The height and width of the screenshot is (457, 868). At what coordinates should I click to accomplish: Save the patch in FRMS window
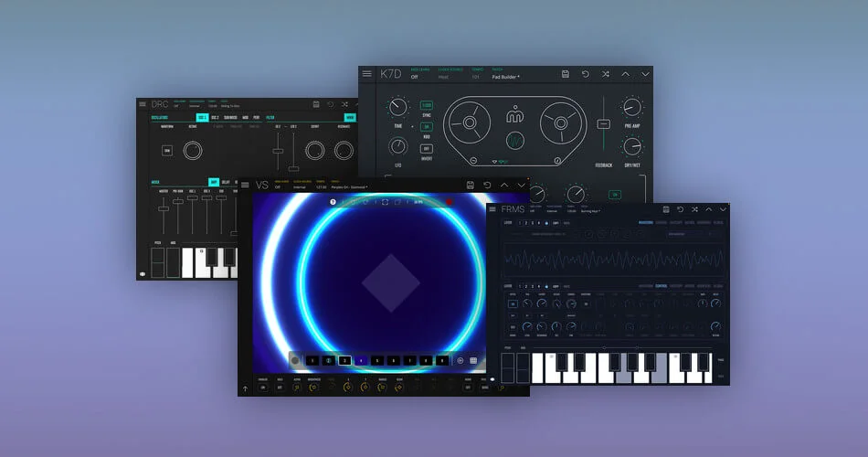coord(666,209)
